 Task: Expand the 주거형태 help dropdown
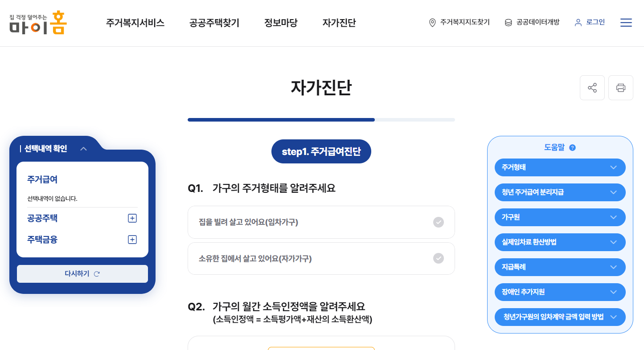tap(560, 167)
